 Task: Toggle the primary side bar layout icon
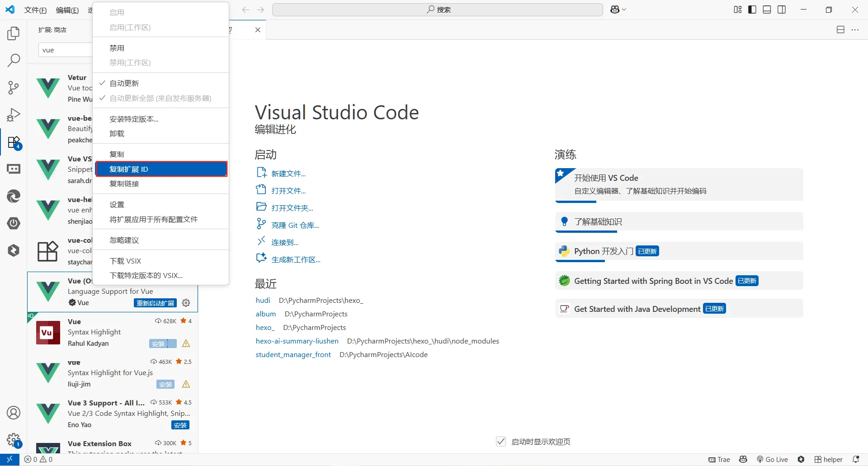point(752,9)
